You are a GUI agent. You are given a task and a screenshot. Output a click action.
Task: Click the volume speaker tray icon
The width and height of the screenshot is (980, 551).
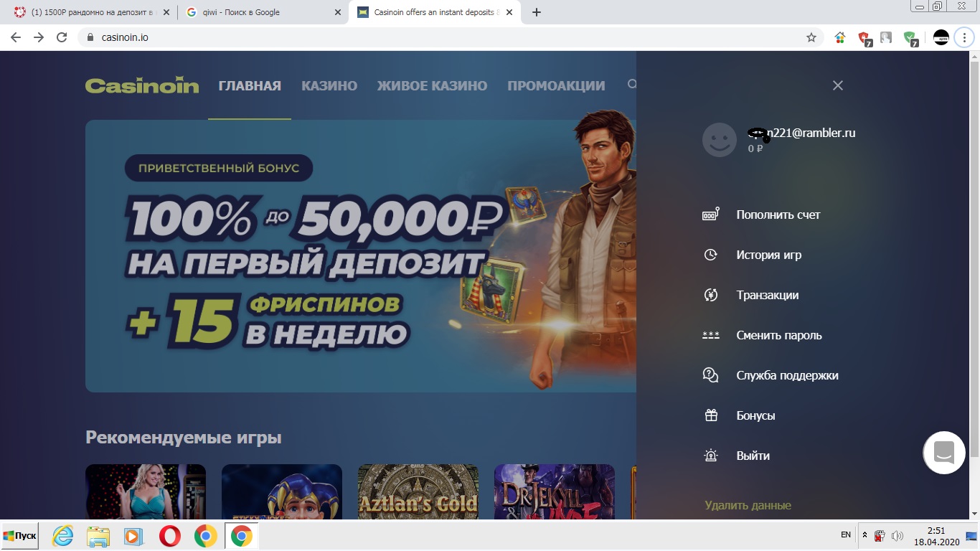click(897, 536)
